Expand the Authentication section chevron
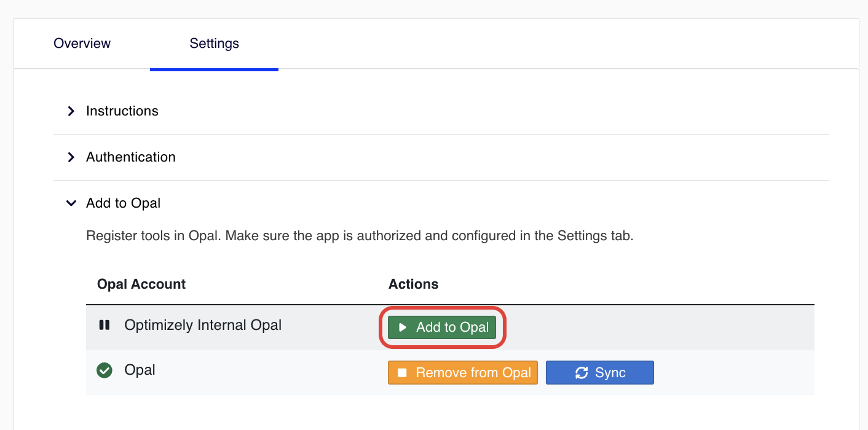868x430 pixels. pos(71,157)
